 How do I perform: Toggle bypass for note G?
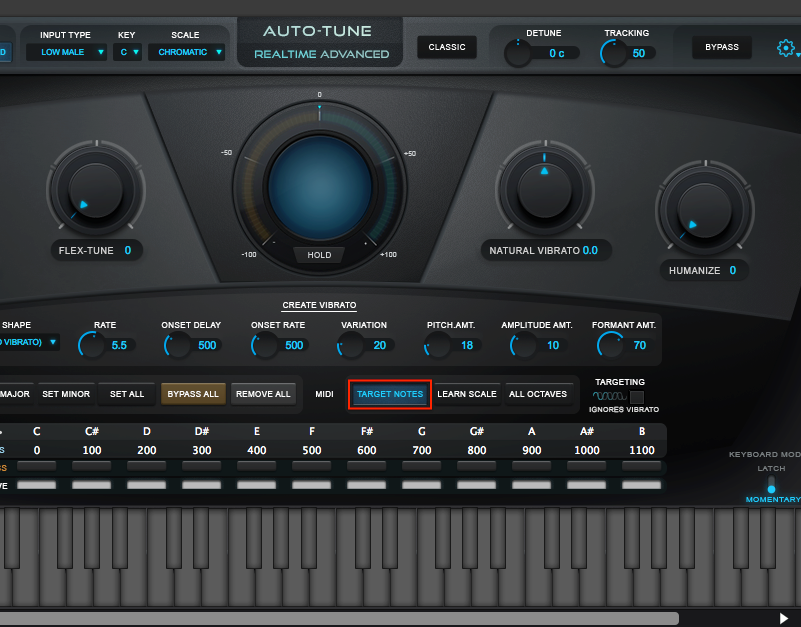click(x=421, y=466)
